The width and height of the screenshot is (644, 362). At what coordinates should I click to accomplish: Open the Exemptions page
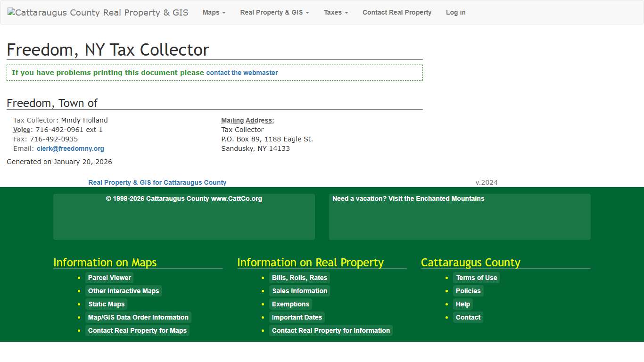[290, 304]
